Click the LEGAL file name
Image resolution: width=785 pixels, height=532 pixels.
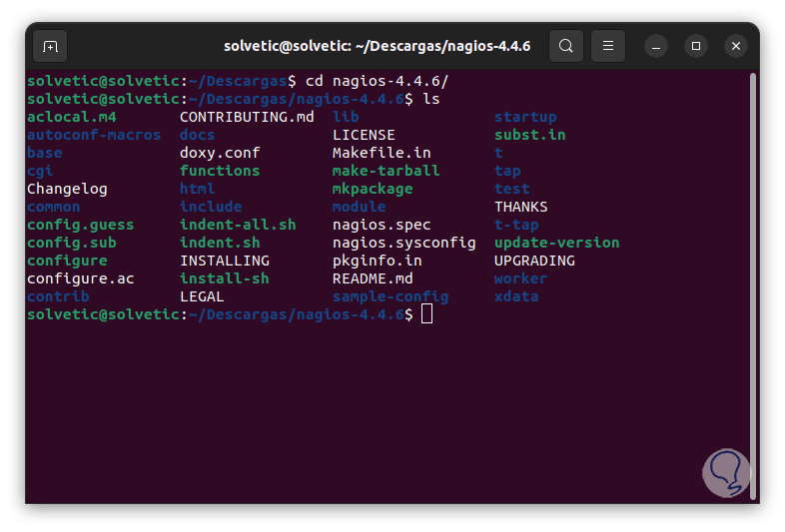click(202, 296)
